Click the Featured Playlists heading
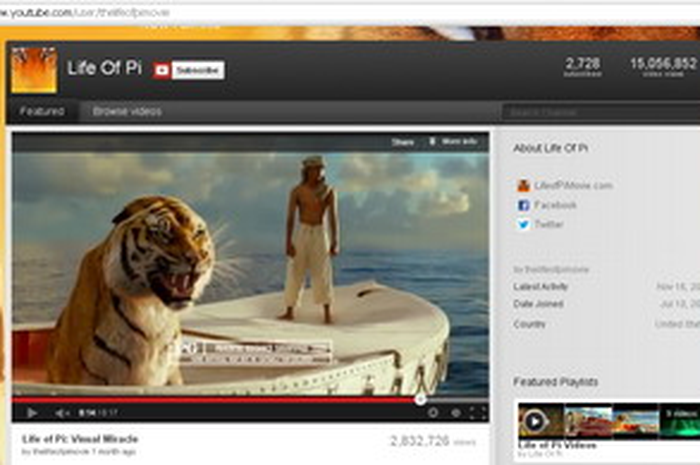This screenshot has width=700, height=465. pyautogui.click(x=556, y=382)
